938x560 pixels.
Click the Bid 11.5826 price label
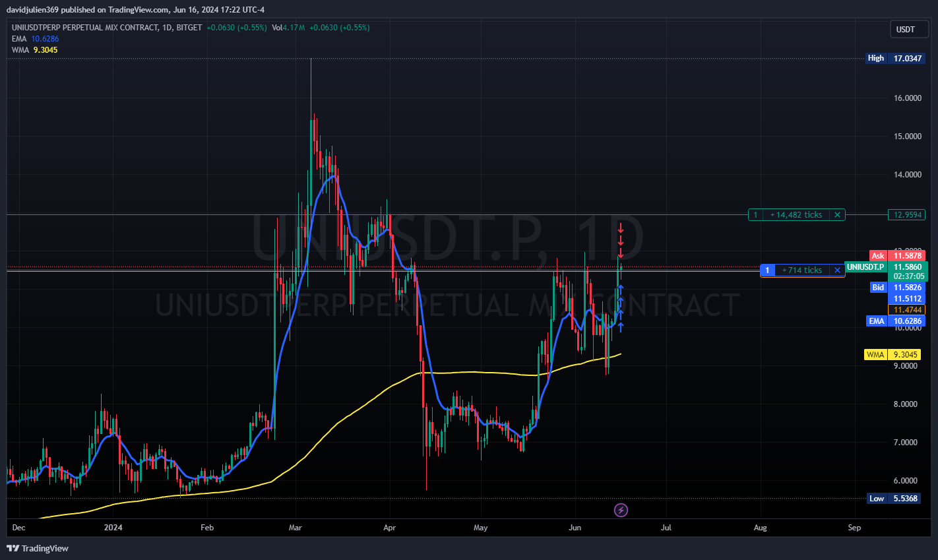898,287
